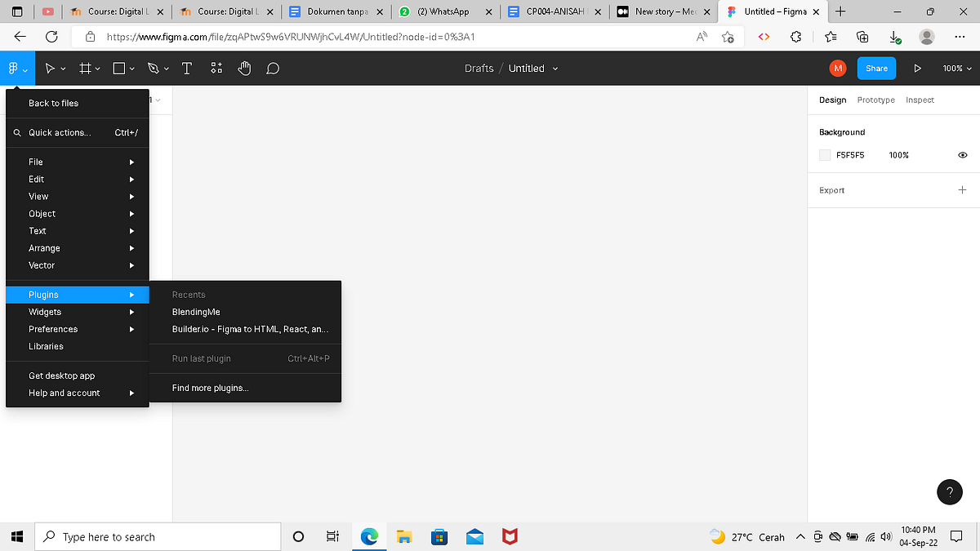Viewport: 980px width, 551px height.
Task: Open the zoom percentage dropdown
Action: point(956,68)
